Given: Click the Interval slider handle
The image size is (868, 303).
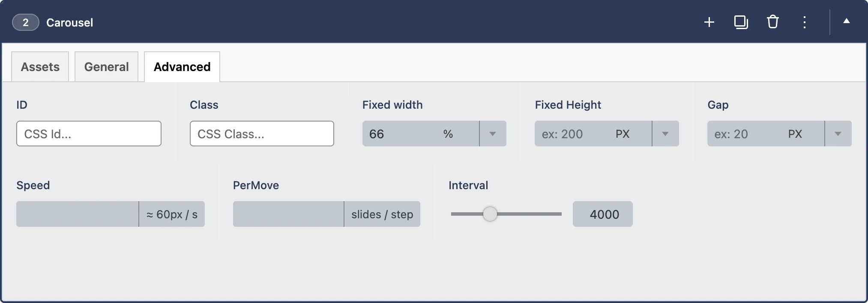Looking at the screenshot, I should click(x=490, y=214).
